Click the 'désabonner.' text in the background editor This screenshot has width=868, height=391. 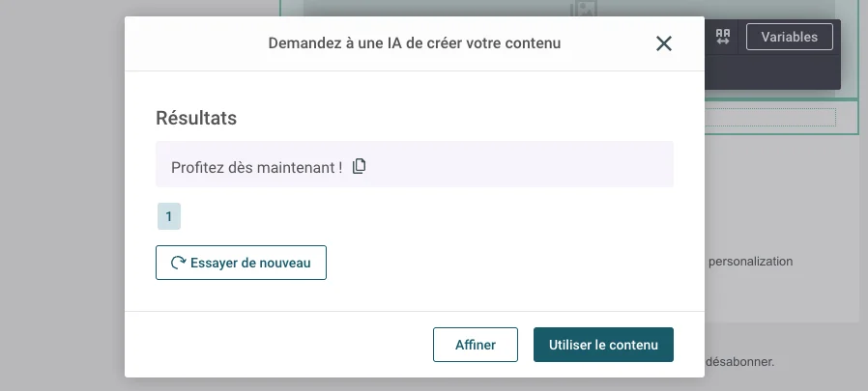point(739,362)
